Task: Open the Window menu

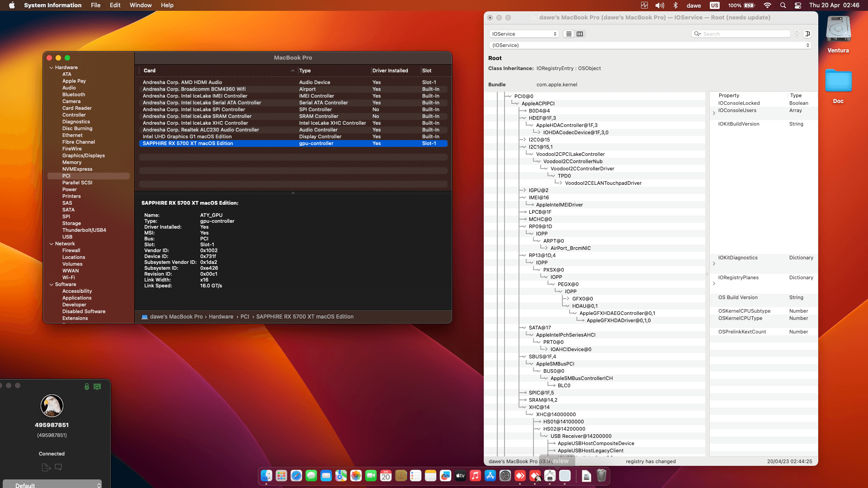Action: 141,5
